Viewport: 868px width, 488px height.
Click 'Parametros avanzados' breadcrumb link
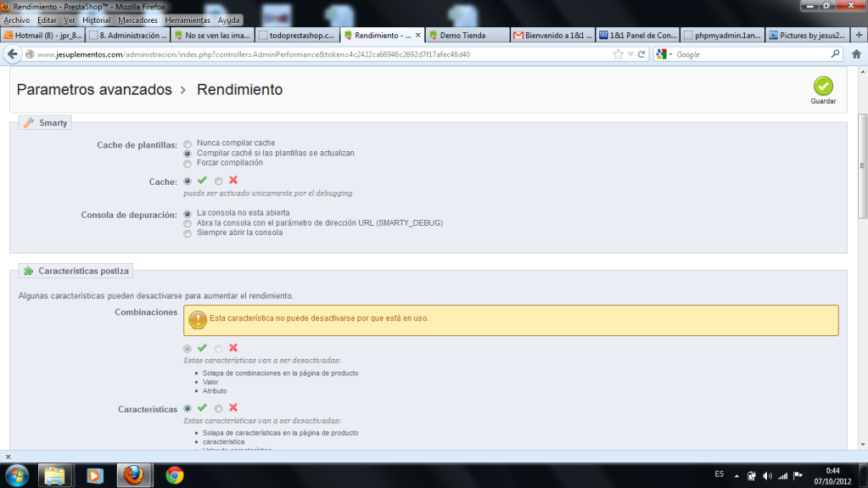click(x=94, y=90)
